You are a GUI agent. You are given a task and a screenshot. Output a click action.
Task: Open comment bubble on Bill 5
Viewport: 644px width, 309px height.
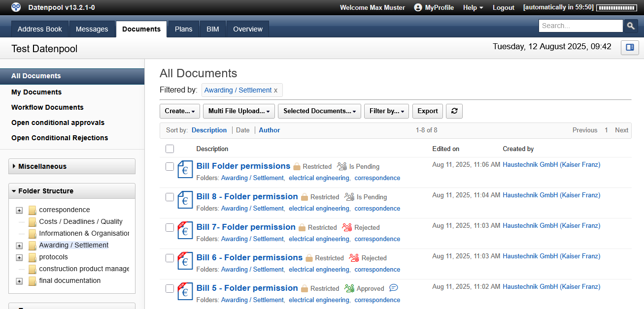393,288
